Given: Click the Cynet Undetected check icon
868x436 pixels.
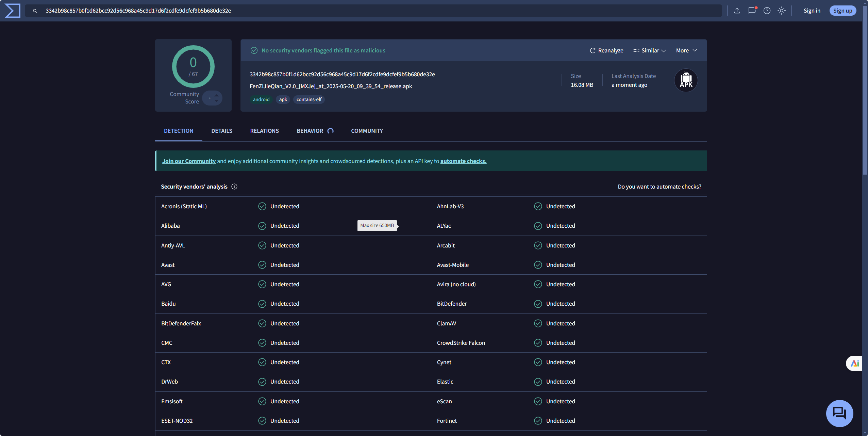Looking at the screenshot, I should pos(538,362).
